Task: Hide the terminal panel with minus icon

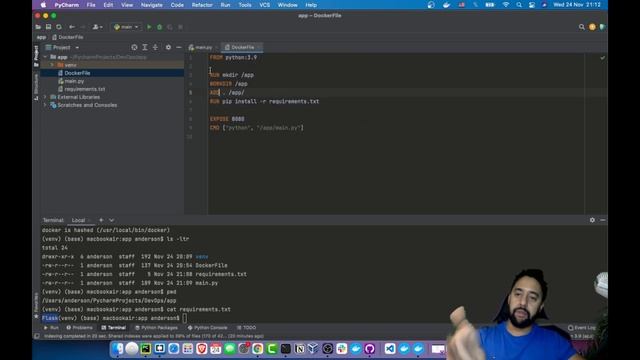Action: 602,220
